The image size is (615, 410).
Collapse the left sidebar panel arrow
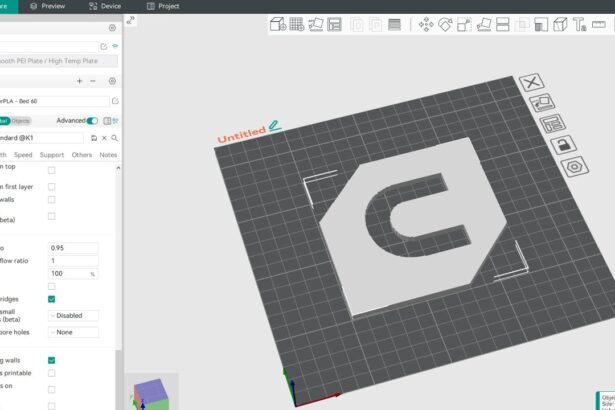click(x=130, y=21)
